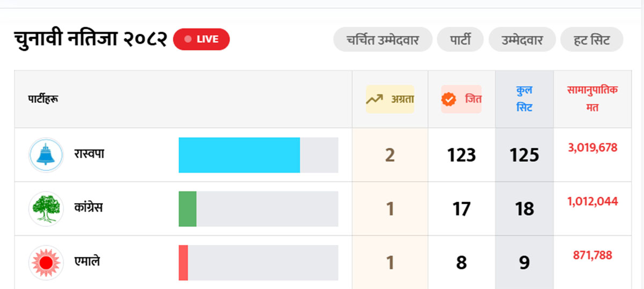Click the रास्वपा party name

click(x=89, y=154)
